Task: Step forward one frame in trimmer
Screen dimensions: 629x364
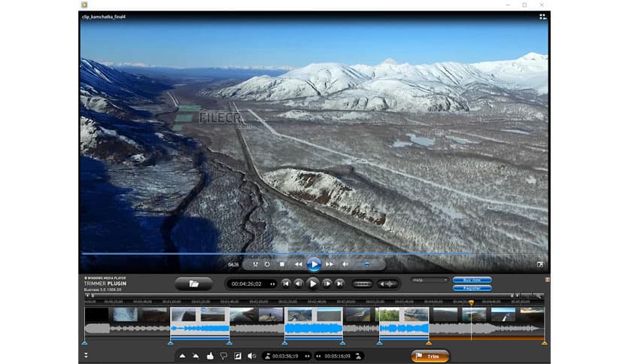Action: click(327, 284)
